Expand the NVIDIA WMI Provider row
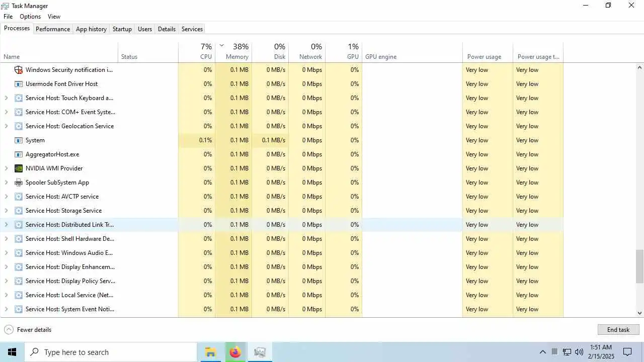Screen dimensions: 644x362 click(6, 168)
